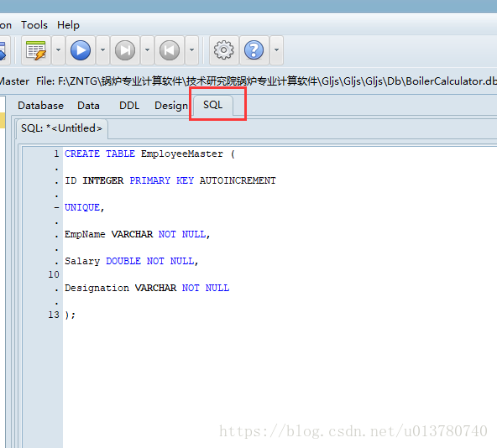497x448 pixels.
Task: Open the Tools menu
Action: [x=34, y=25]
